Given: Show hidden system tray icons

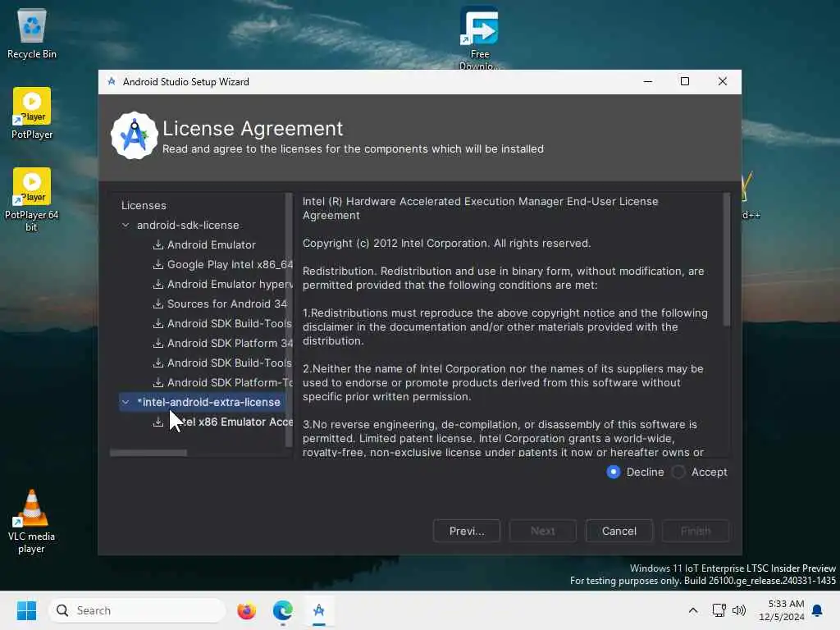Looking at the screenshot, I should [x=692, y=610].
